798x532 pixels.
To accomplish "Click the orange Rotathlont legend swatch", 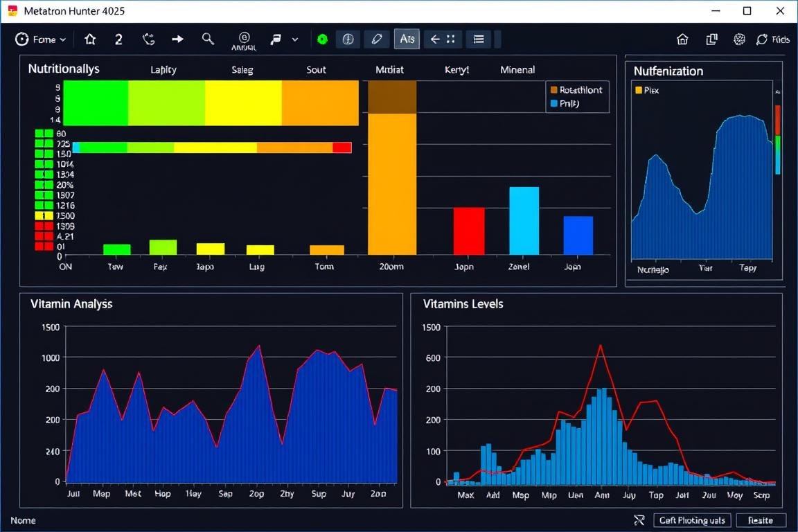I will [553, 90].
